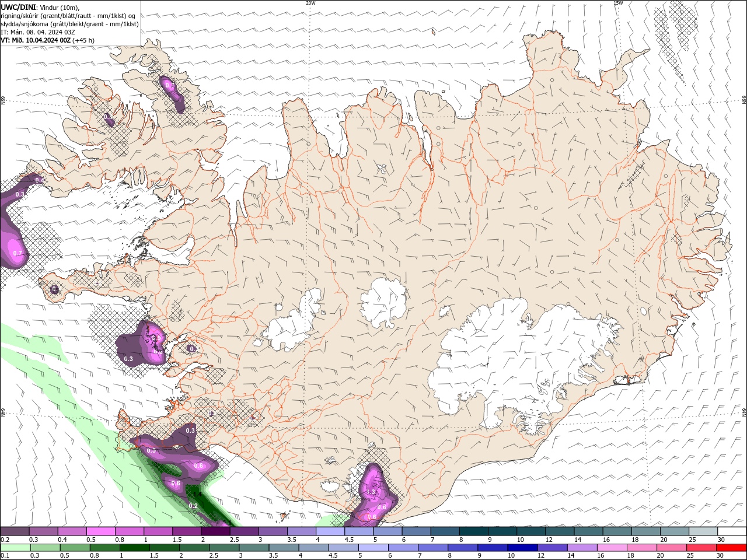747x560 pixels.
Task: Click the '1.3' precipitation value on south coast
Action: tap(371, 492)
